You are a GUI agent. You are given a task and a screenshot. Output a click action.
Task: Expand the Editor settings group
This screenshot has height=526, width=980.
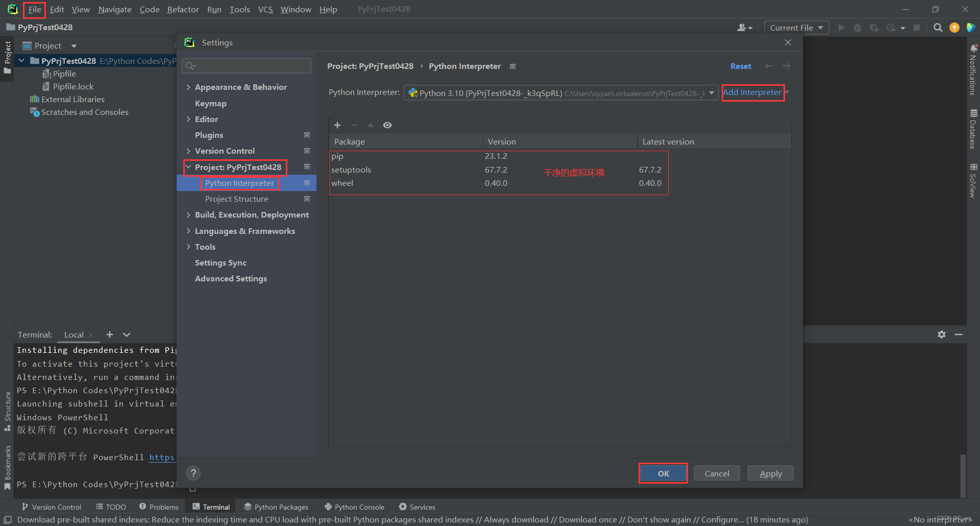[188, 119]
